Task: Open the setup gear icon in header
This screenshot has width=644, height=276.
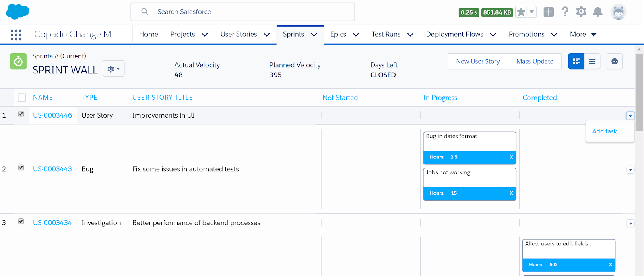Action: tap(581, 12)
